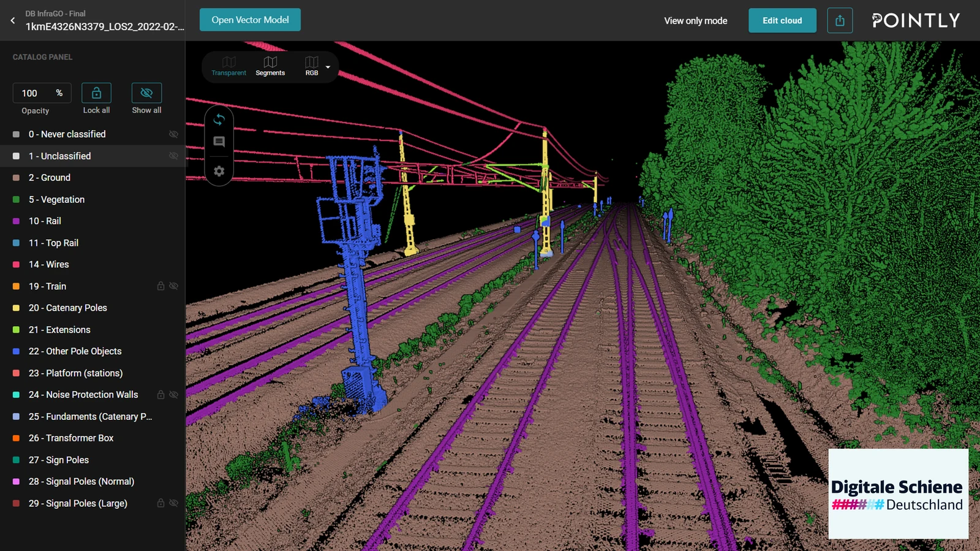Image resolution: width=980 pixels, height=551 pixels.
Task: Click the share cloud icon button
Action: (840, 20)
